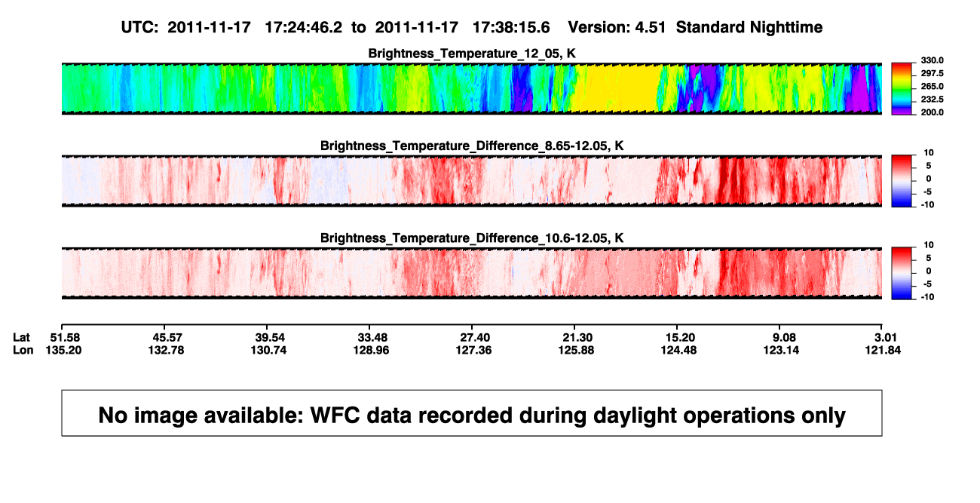Viewport: 980px width, 503px height.
Task: Click the title 'Brightness_Temperature_Difference_10.6-12.05, K'
Action: [472, 238]
